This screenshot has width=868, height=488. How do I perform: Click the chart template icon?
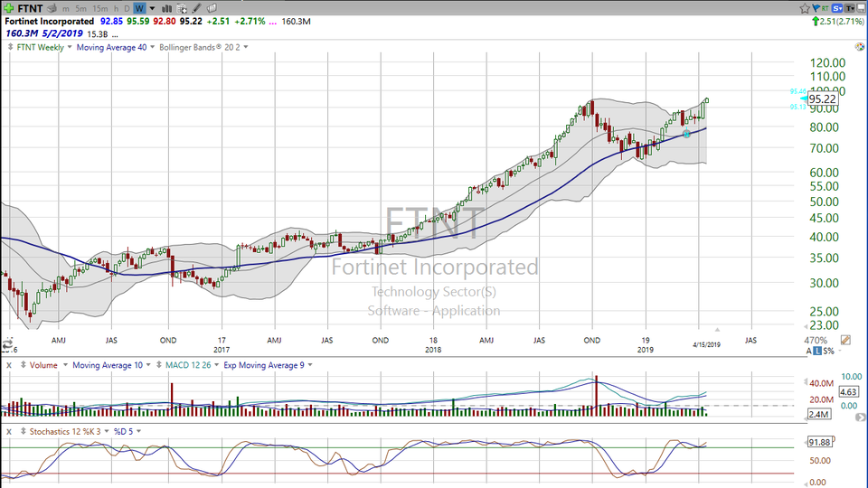[x=182, y=8]
